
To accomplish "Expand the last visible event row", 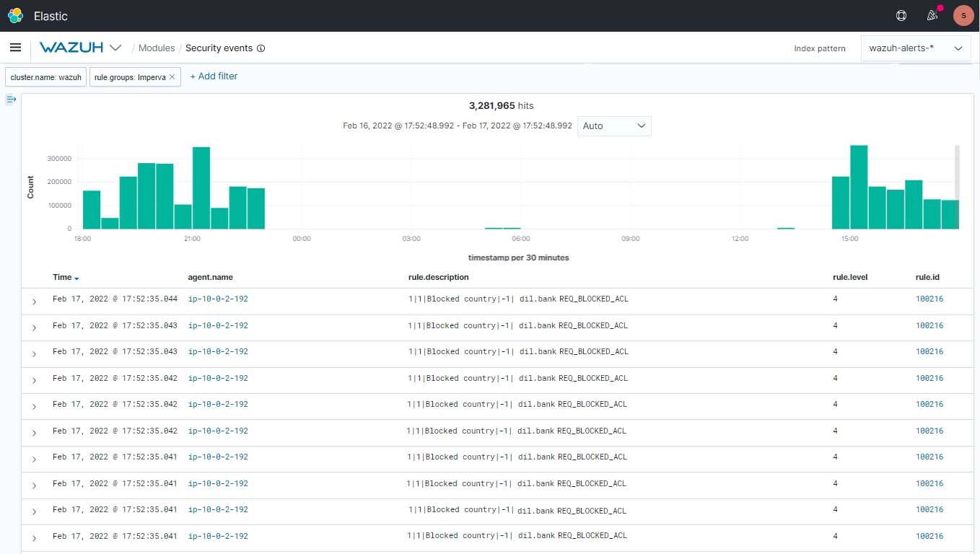I will pos(34,538).
